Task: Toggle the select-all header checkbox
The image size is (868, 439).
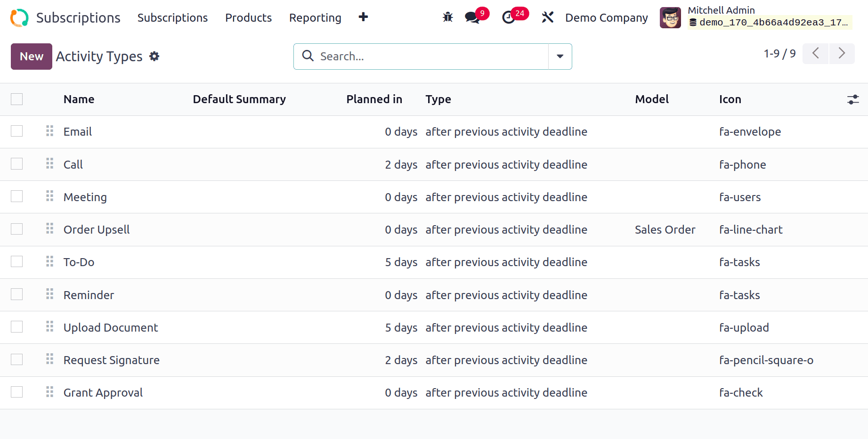Action: pos(17,99)
